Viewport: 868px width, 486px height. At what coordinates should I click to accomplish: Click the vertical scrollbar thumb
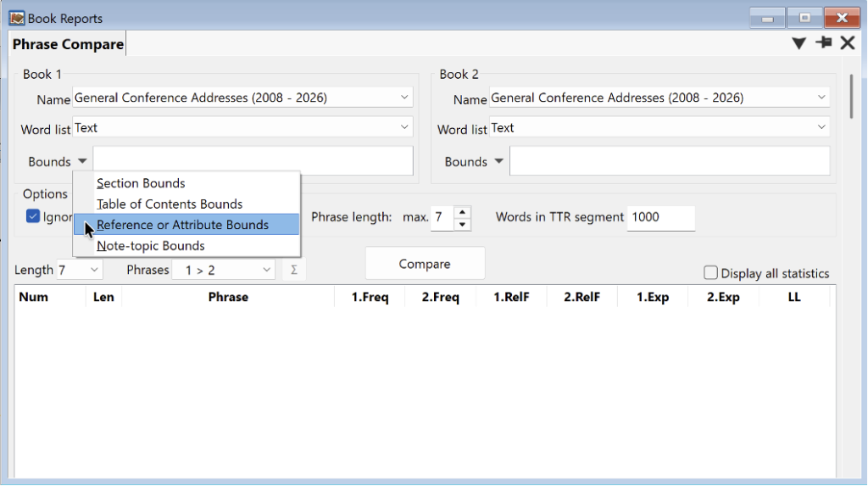click(x=851, y=97)
